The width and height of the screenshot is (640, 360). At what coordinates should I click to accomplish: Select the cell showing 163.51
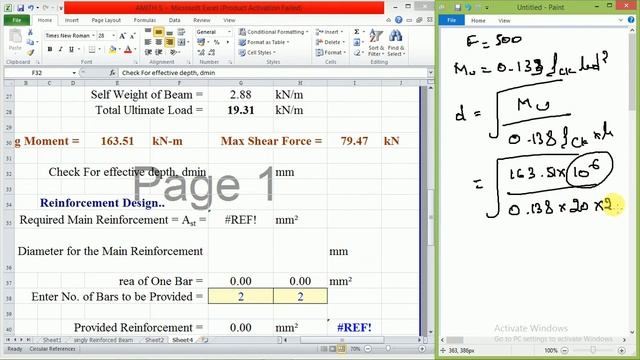117,141
